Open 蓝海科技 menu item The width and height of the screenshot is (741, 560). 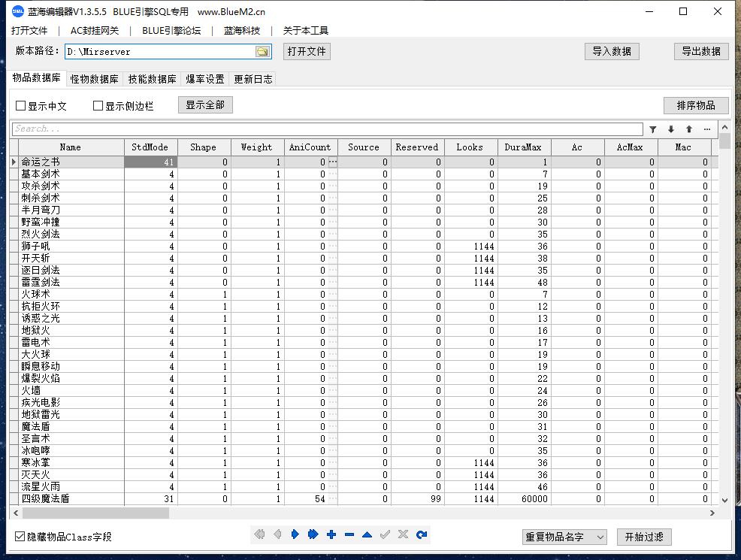point(242,31)
